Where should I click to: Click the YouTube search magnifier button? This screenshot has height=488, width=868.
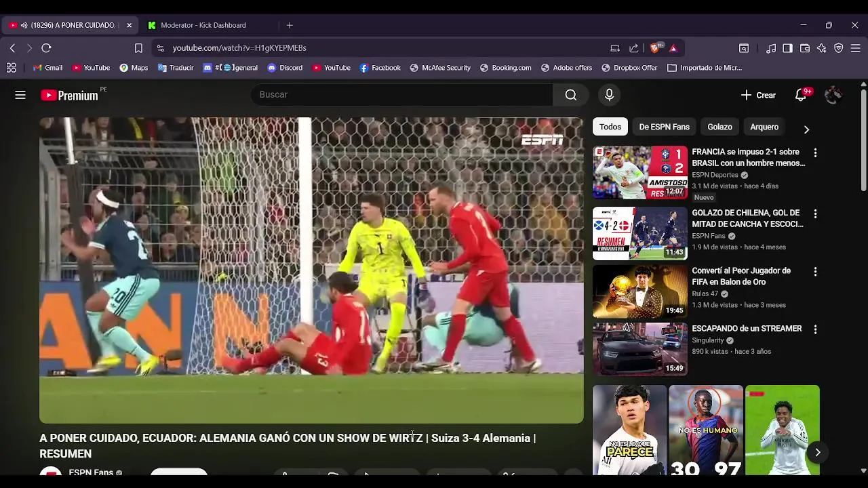pos(571,95)
